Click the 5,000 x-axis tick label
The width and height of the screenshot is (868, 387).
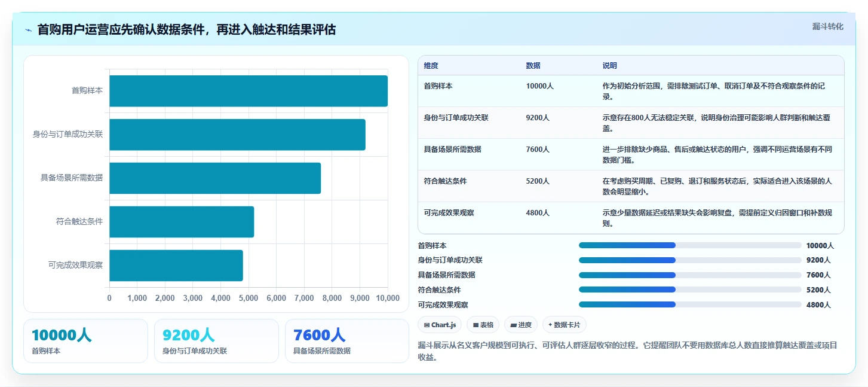click(249, 298)
